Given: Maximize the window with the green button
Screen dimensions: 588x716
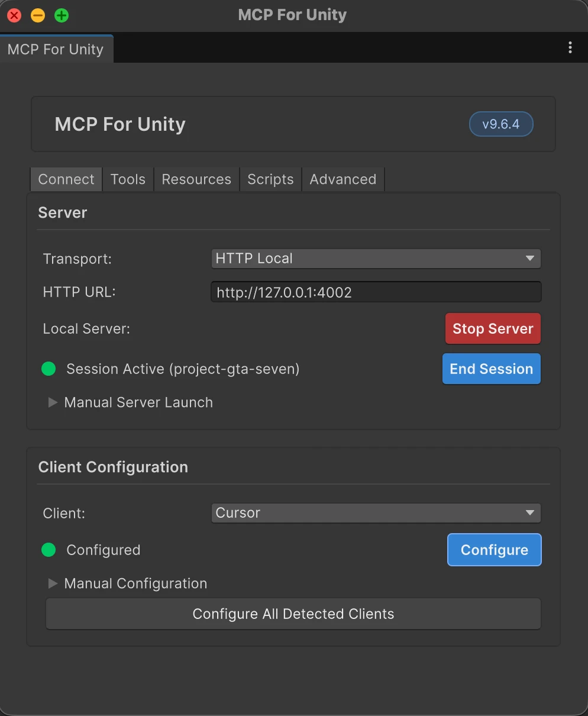Looking at the screenshot, I should (x=62, y=15).
